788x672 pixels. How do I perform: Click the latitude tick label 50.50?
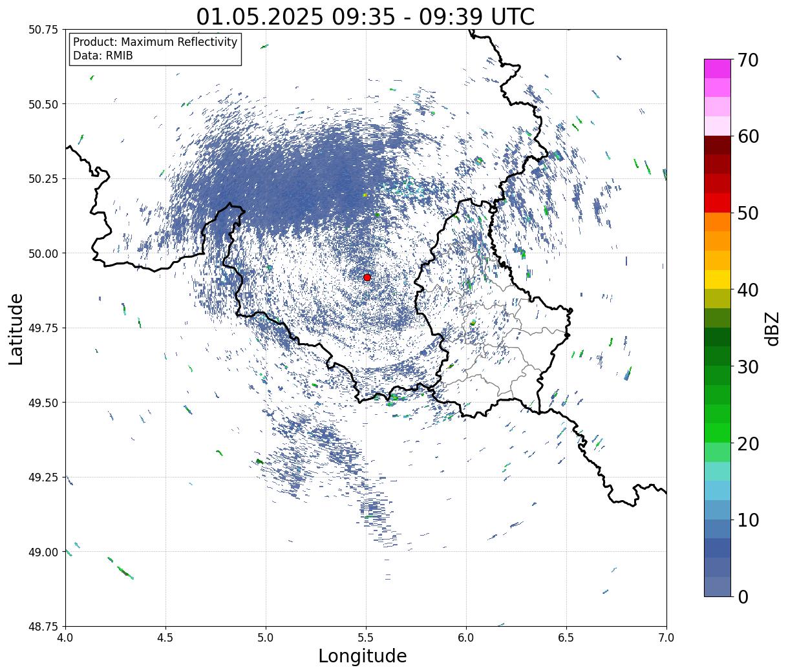click(43, 104)
